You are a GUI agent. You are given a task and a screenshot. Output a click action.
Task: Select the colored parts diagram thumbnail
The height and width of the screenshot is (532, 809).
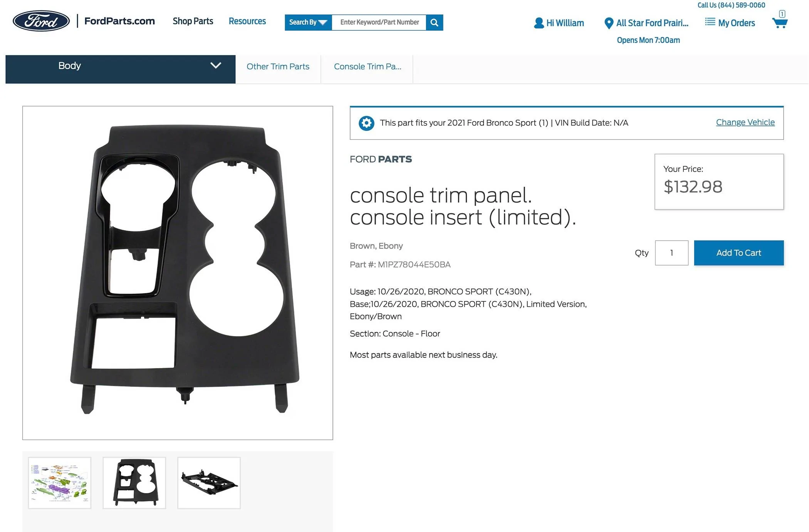(60, 483)
